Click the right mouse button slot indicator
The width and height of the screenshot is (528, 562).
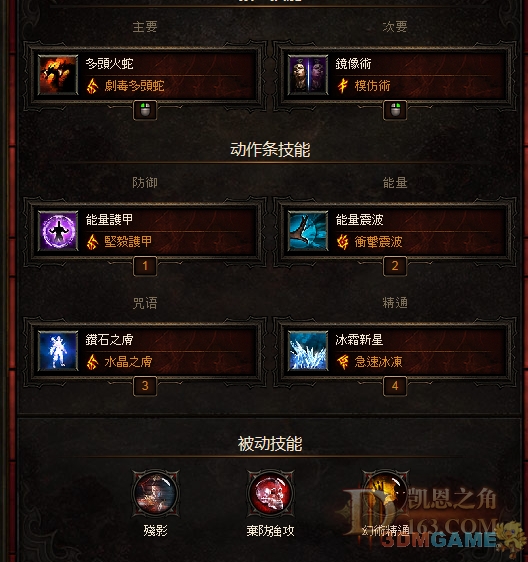395,110
